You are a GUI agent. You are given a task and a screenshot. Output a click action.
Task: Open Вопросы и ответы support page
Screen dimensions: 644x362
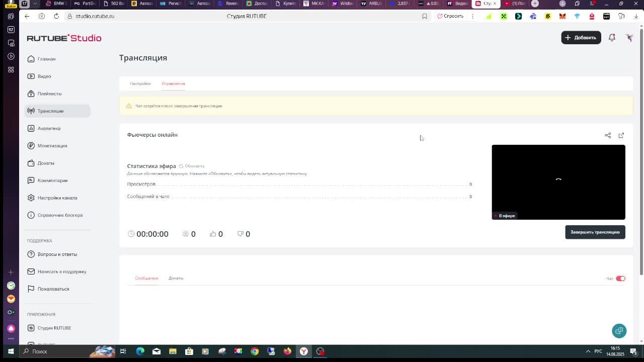coord(57,254)
